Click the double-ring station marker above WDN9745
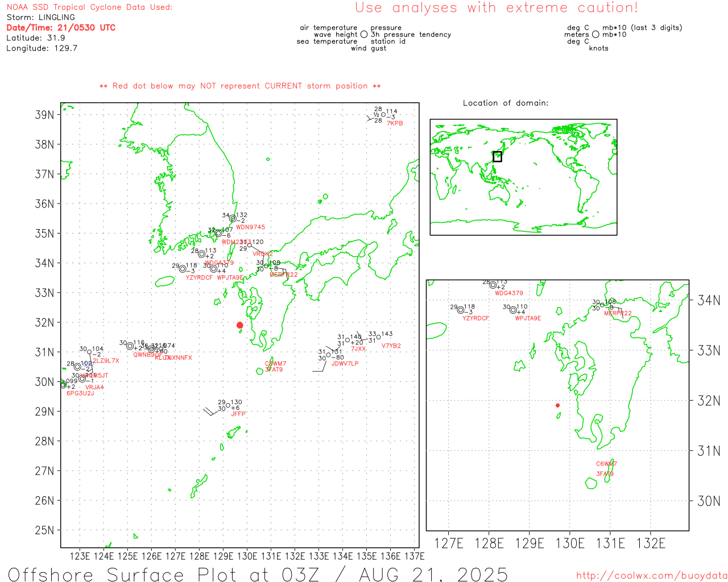The height and width of the screenshot is (582, 728). (x=233, y=219)
